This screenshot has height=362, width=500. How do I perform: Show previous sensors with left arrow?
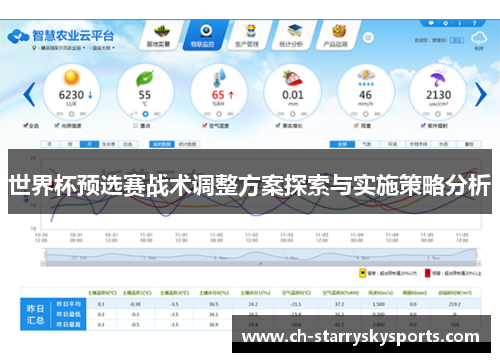[29, 94]
